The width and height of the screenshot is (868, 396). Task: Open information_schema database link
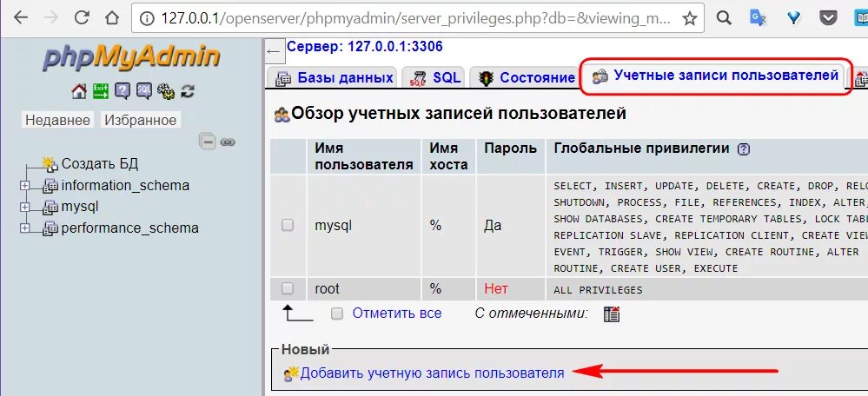coord(125,185)
